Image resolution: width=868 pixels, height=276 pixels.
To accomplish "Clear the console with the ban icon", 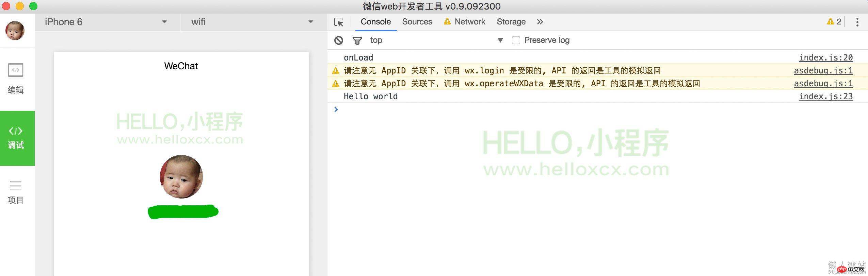I will [x=339, y=40].
